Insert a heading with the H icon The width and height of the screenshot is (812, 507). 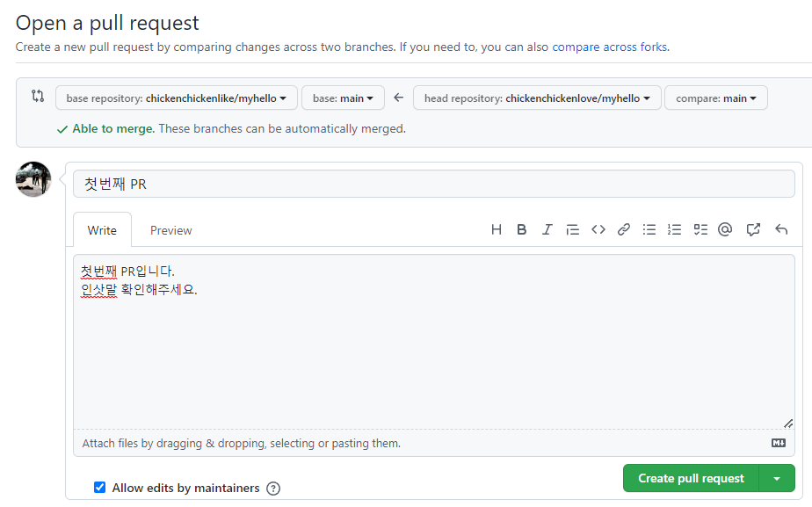(497, 229)
